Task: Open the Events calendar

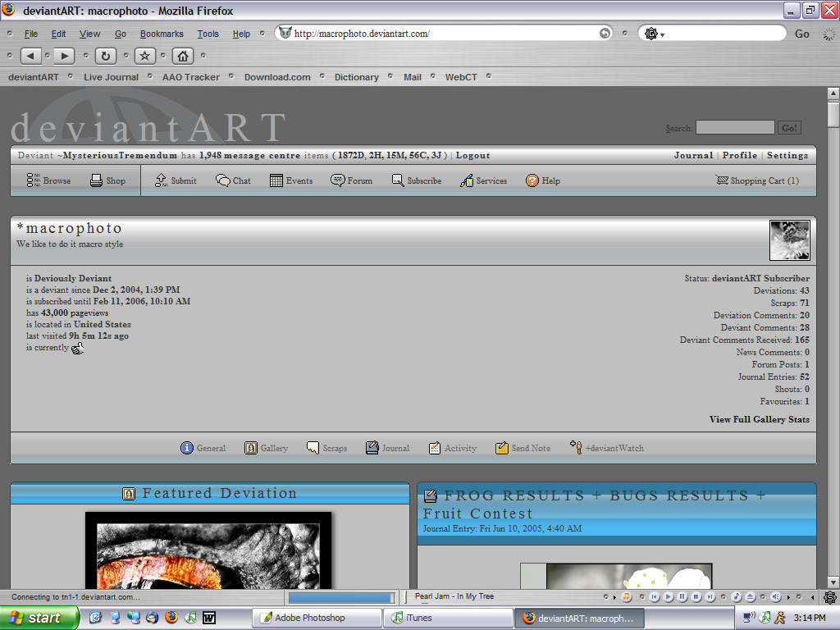Action: click(291, 180)
